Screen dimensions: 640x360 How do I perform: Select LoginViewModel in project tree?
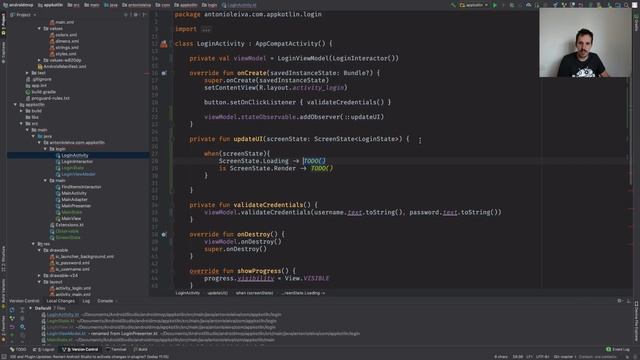pos(78,174)
